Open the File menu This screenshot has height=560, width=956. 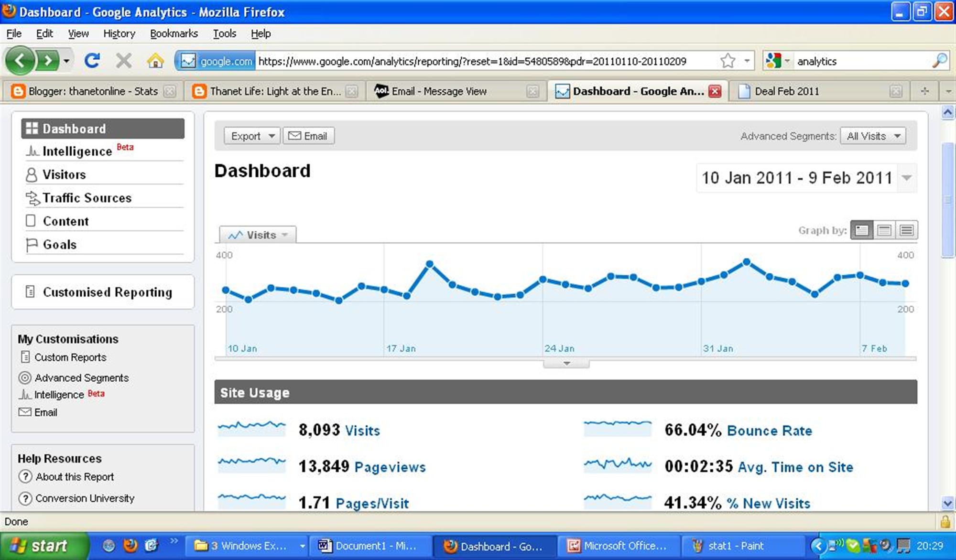(x=14, y=33)
